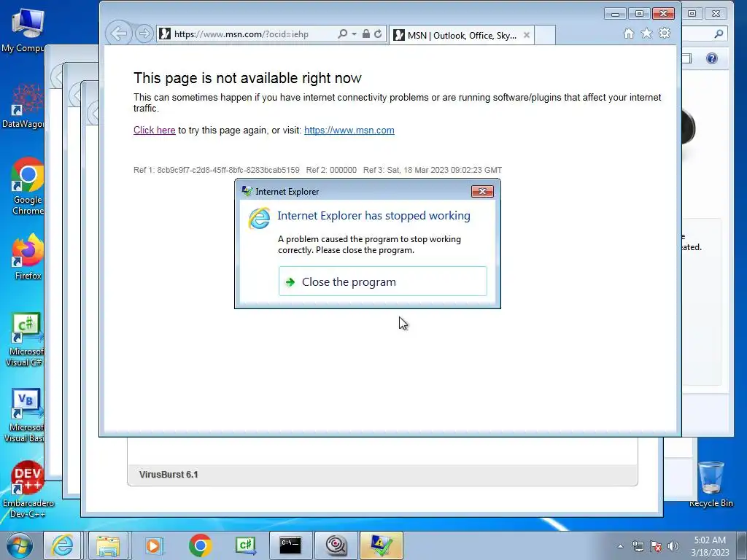Open Embarcadero Dev-C++ desktop shortcut
The width and height of the screenshot is (747, 560).
[x=28, y=489]
